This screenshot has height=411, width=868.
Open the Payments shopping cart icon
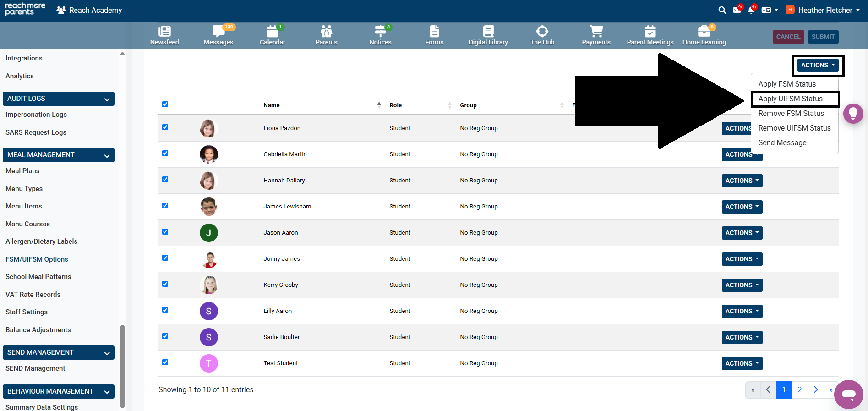(x=596, y=32)
